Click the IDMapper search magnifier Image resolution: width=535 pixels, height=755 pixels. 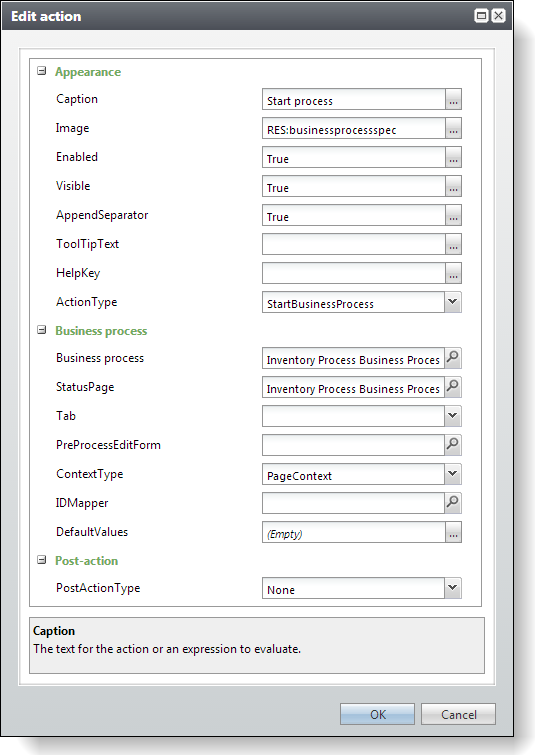click(453, 503)
